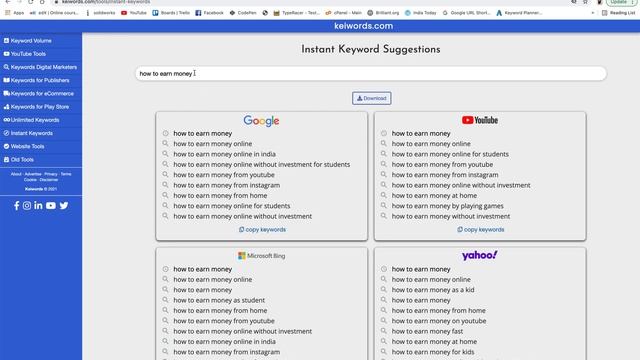Open Keyword Volume in sidebar

[28, 41]
